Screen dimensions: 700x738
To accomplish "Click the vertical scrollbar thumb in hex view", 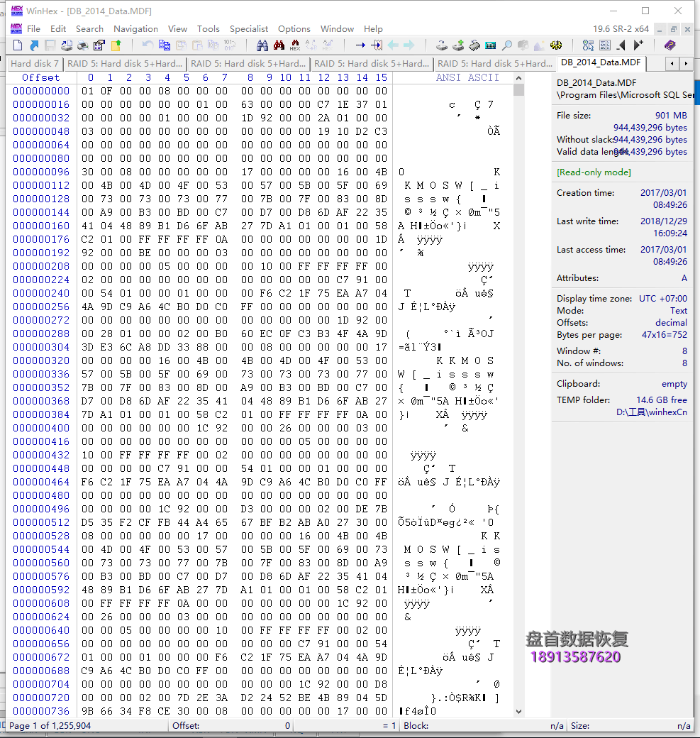I will tap(518, 89).
